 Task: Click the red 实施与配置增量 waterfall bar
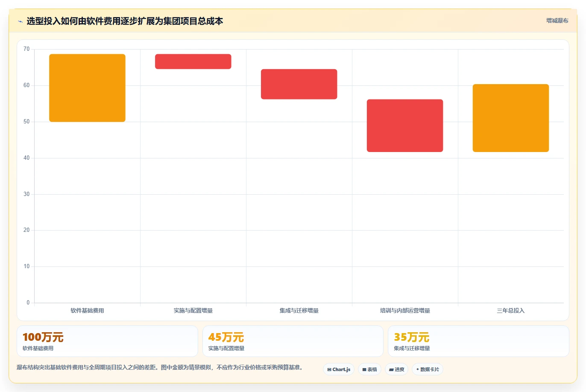click(x=193, y=61)
